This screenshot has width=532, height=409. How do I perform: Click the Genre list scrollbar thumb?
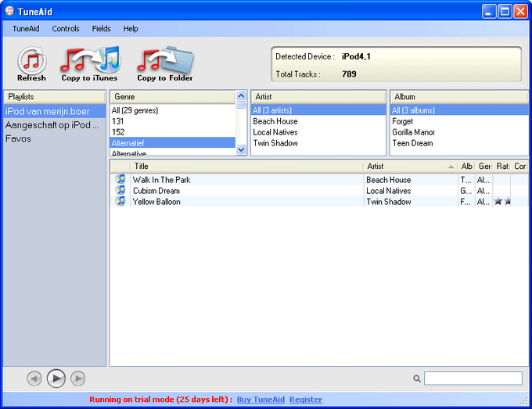click(x=241, y=105)
